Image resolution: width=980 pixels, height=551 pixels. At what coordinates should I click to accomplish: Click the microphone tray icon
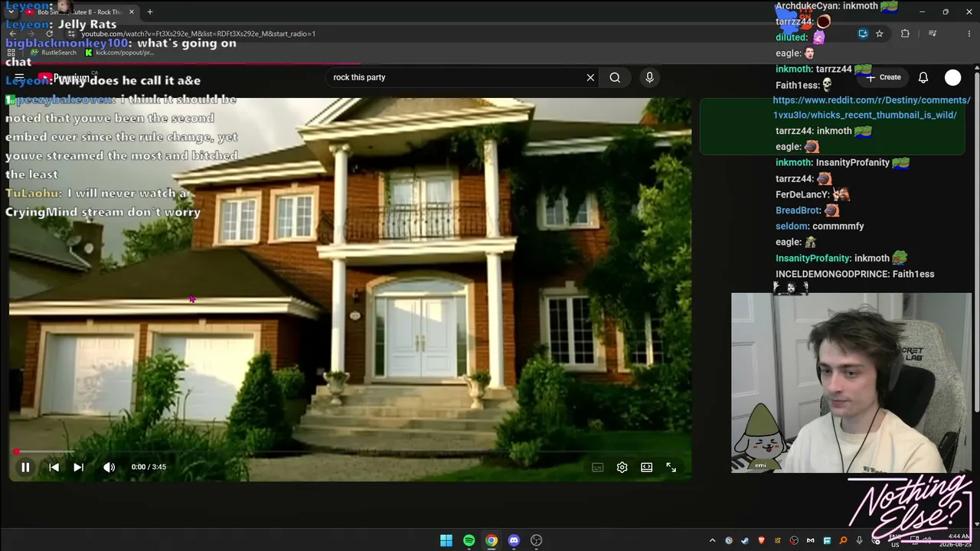tap(860, 540)
